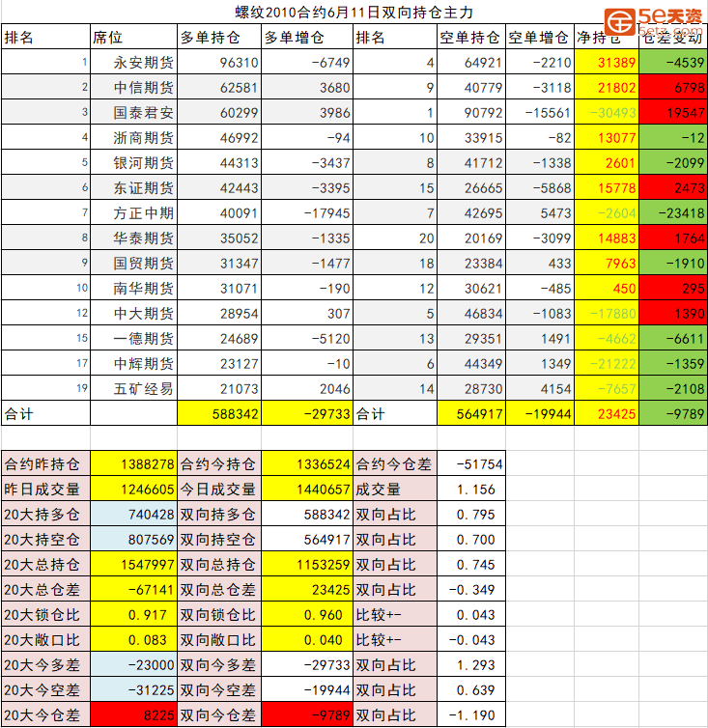The image size is (708, 728).
Task: Click the 华泰期货 seat cell
Action: 134,238
